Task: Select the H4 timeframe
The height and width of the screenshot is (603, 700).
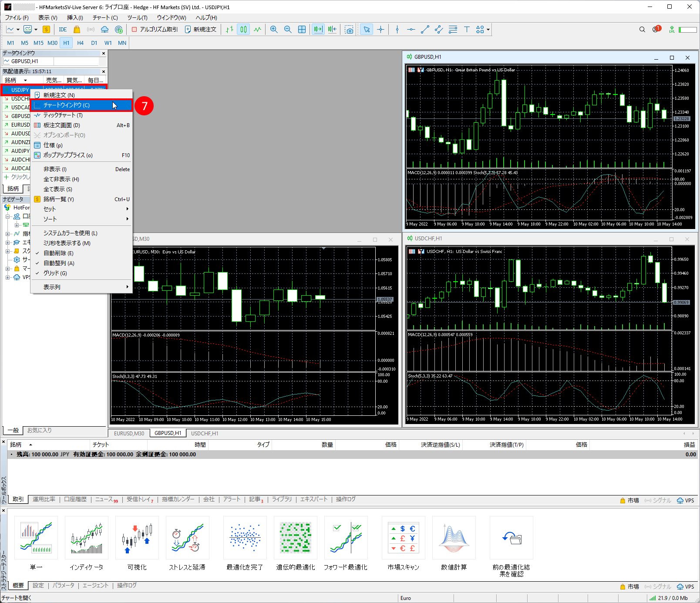Action: [80, 43]
